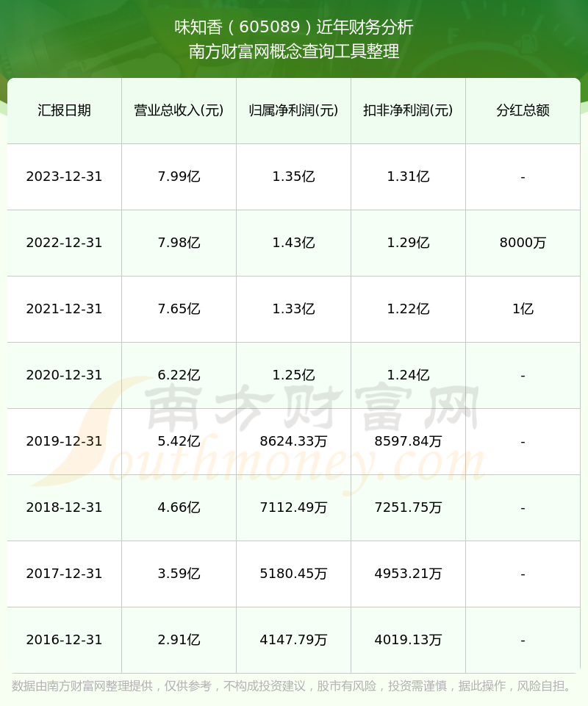Click the date cell 2017-12-31
The width and height of the screenshot is (588, 706).
click(x=65, y=574)
